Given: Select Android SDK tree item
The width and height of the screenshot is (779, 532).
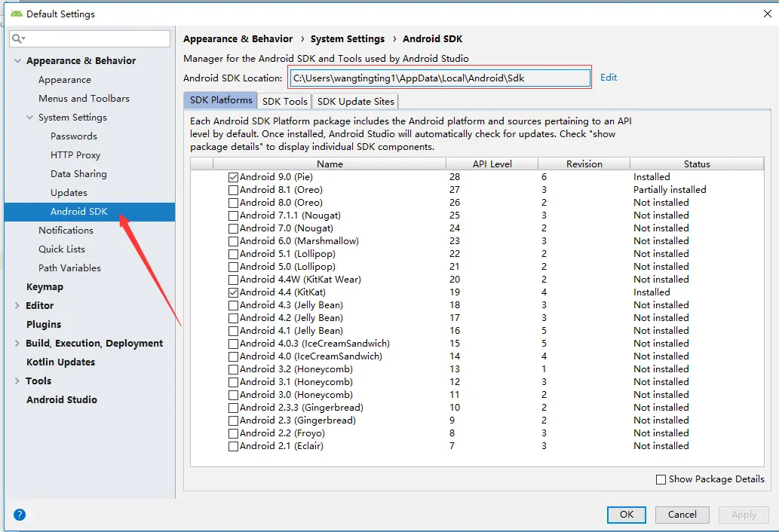Looking at the screenshot, I should (90, 212).
